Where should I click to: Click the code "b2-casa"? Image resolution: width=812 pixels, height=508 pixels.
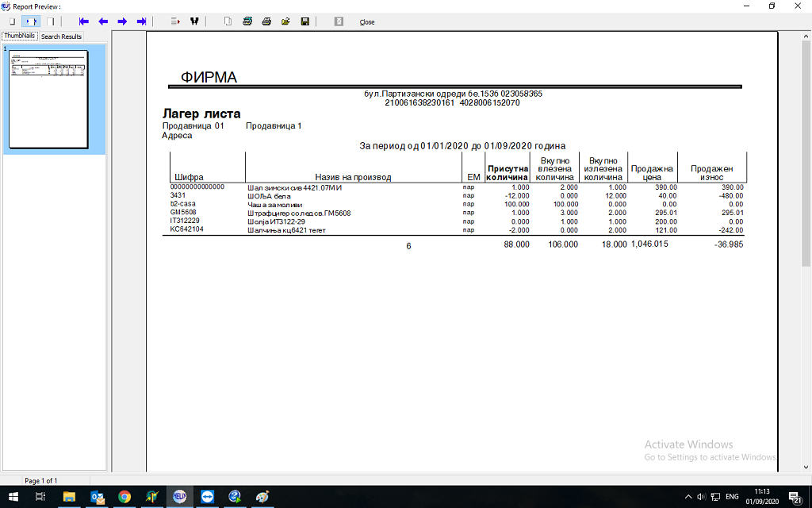click(x=183, y=204)
